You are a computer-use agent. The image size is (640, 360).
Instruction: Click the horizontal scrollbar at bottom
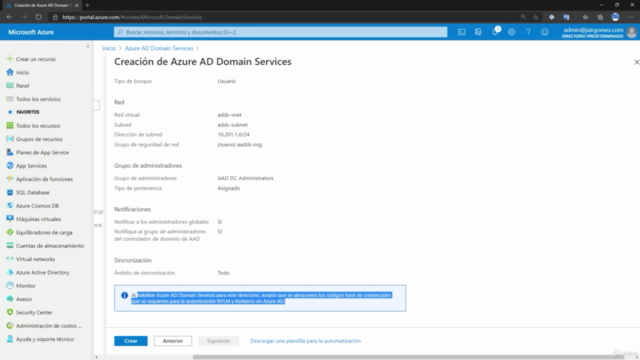click(408, 357)
